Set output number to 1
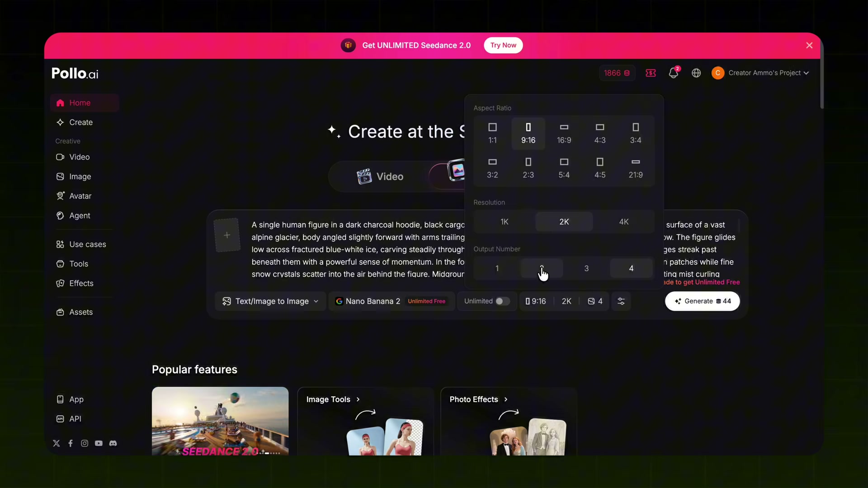 coord(497,268)
